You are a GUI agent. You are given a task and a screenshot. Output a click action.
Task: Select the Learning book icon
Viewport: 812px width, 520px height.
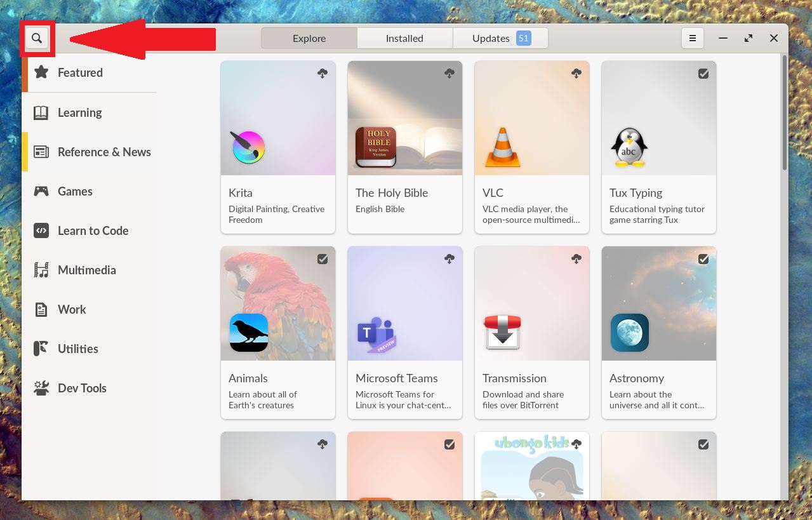coord(41,112)
